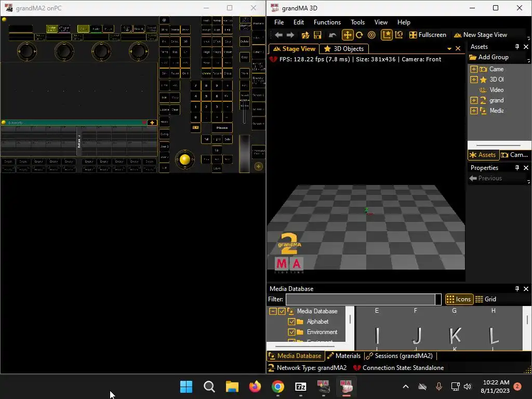Image resolution: width=532 pixels, height=399 pixels.
Task: Select the concentric-circle target tool icon
Action: (371, 35)
